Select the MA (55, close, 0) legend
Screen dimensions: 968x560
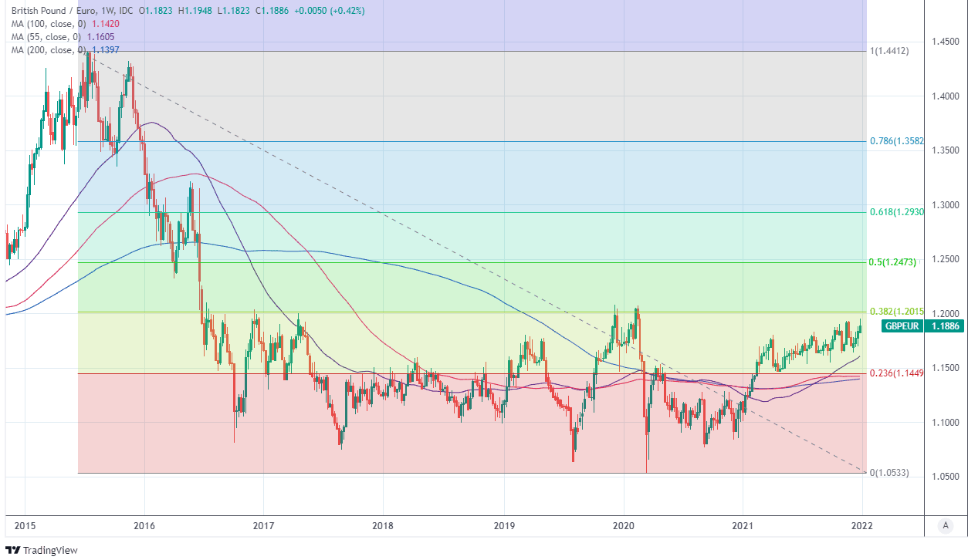(x=46, y=37)
